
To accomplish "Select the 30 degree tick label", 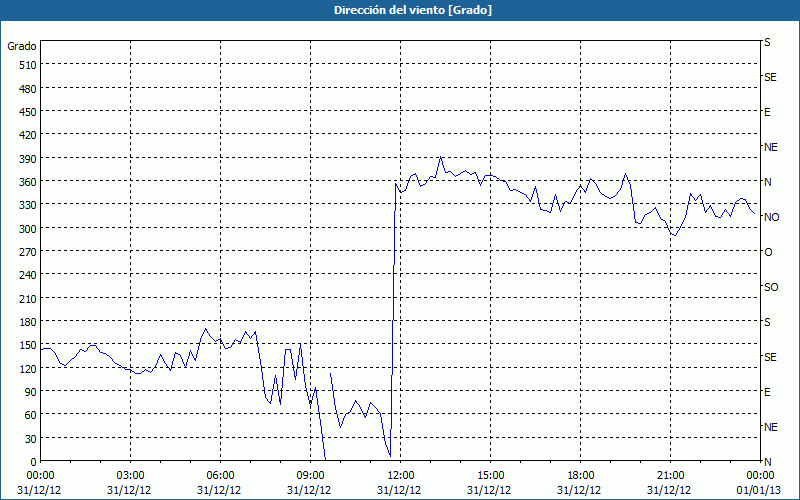I will pyautogui.click(x=31, y=439).
